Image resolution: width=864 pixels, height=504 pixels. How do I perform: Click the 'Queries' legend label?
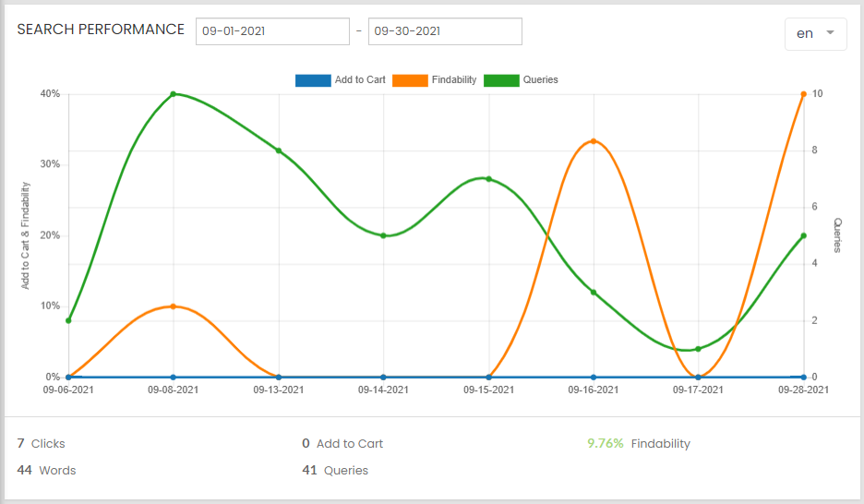pos(541,80)
